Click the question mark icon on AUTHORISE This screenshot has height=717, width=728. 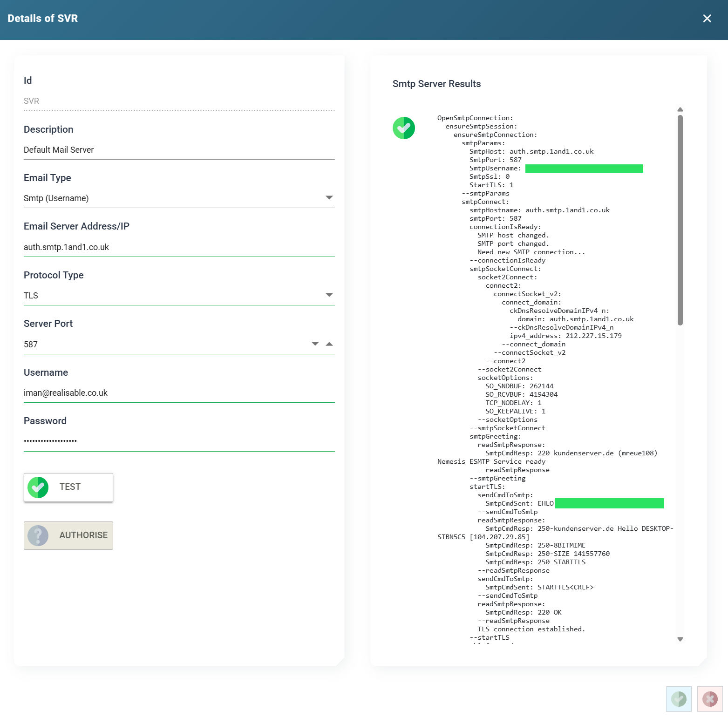(x=38, y=536)
